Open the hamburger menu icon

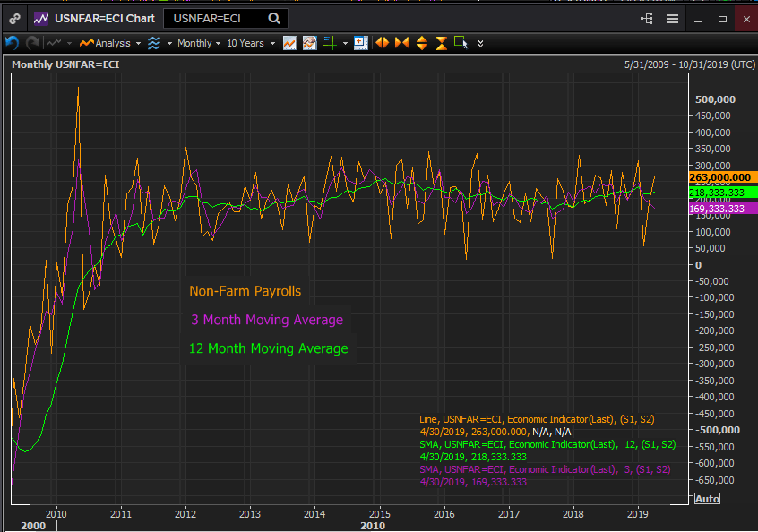tap(672, 19)
